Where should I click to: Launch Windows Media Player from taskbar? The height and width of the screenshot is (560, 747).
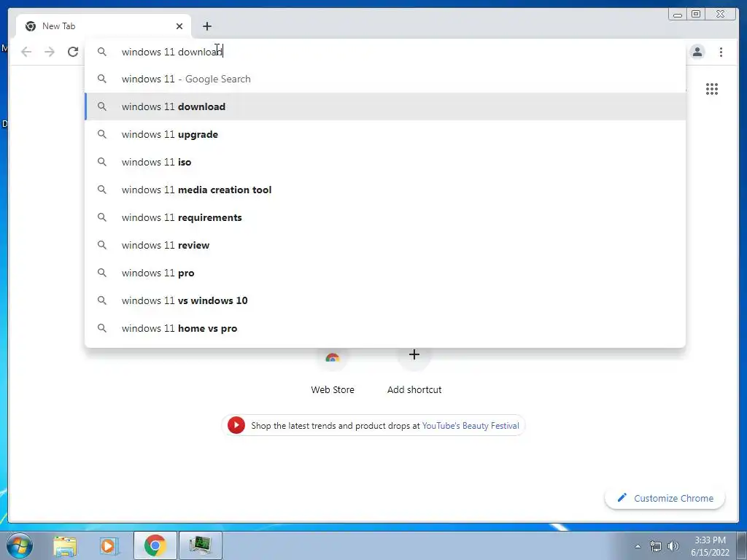(x=109, y=545)
